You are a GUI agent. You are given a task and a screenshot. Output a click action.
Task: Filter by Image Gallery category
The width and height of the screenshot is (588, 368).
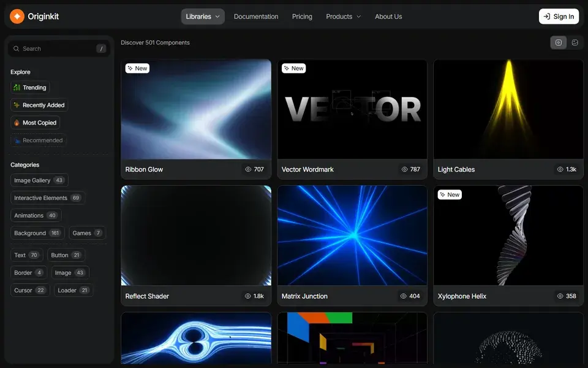tap(39, 180)
